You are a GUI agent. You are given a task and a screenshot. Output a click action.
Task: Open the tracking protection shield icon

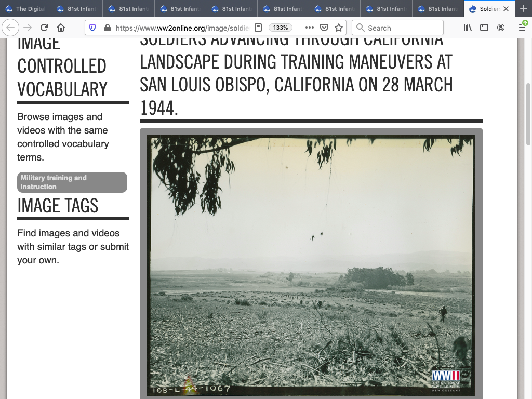tap(92, 28)
